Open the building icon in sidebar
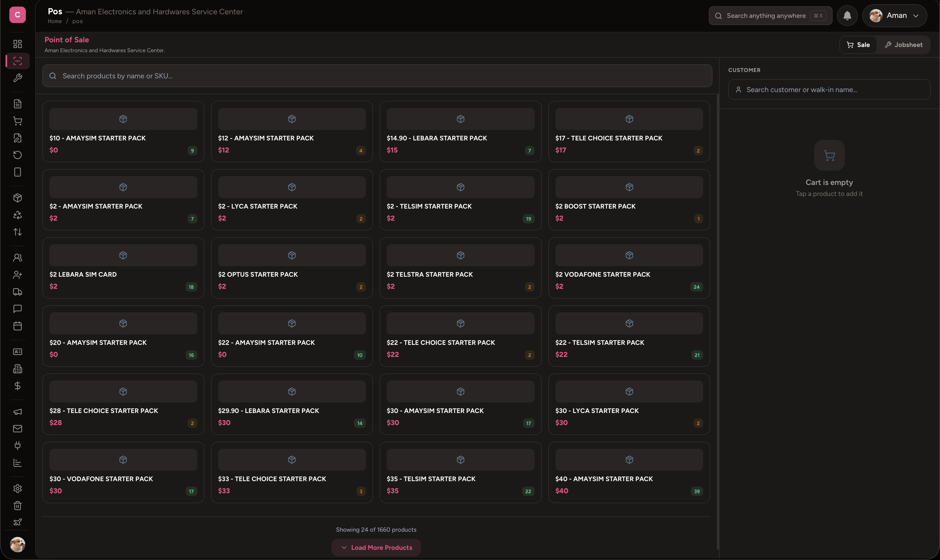The width and height of the screenshot is (940, 560). point(17,369)
